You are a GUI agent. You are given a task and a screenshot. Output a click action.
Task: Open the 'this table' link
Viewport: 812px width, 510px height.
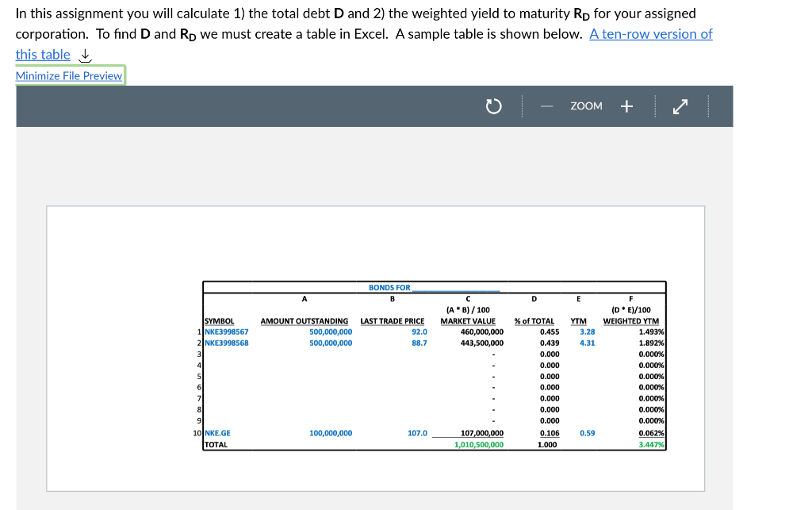pyautogui.click(x=43, y=55)
